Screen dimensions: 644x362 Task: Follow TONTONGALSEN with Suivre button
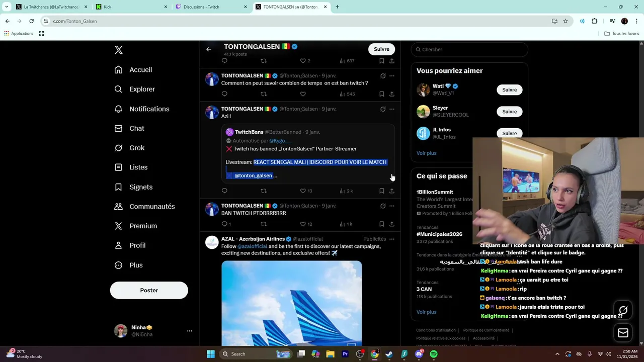tap(381, 49)
